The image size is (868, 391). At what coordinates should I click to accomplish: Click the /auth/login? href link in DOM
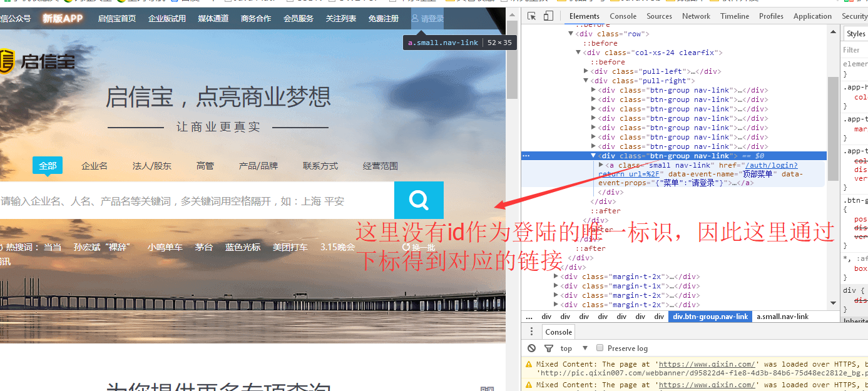coord(770,165)
